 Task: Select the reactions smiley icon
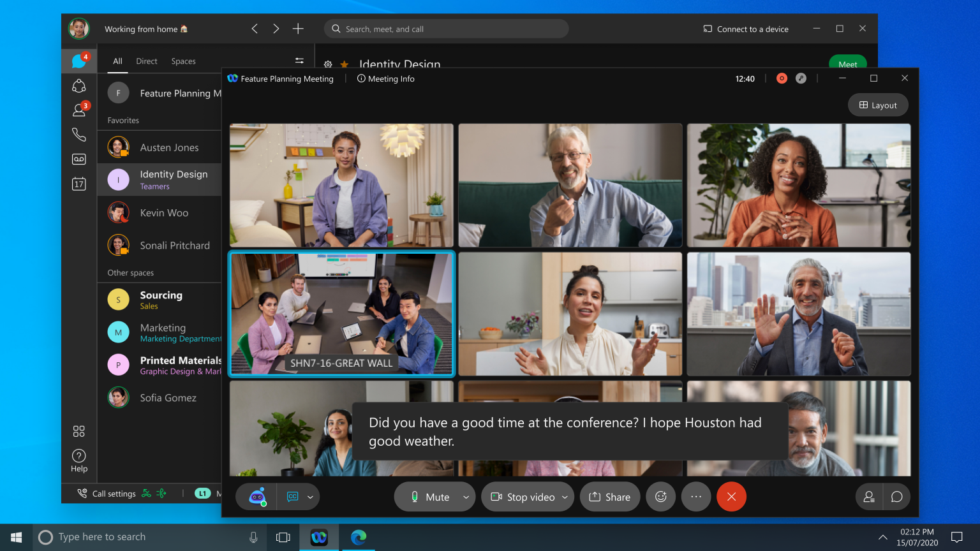(660, 497)
